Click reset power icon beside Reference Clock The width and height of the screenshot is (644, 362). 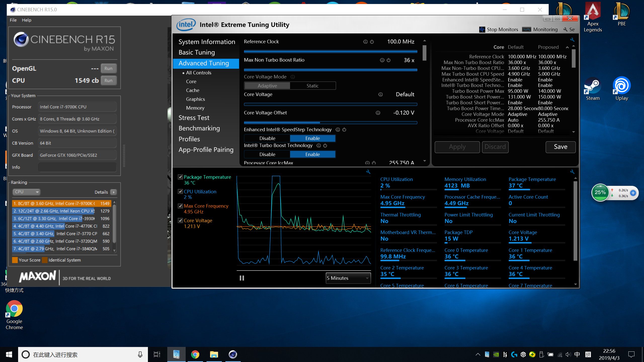click(x=372, y=42)
